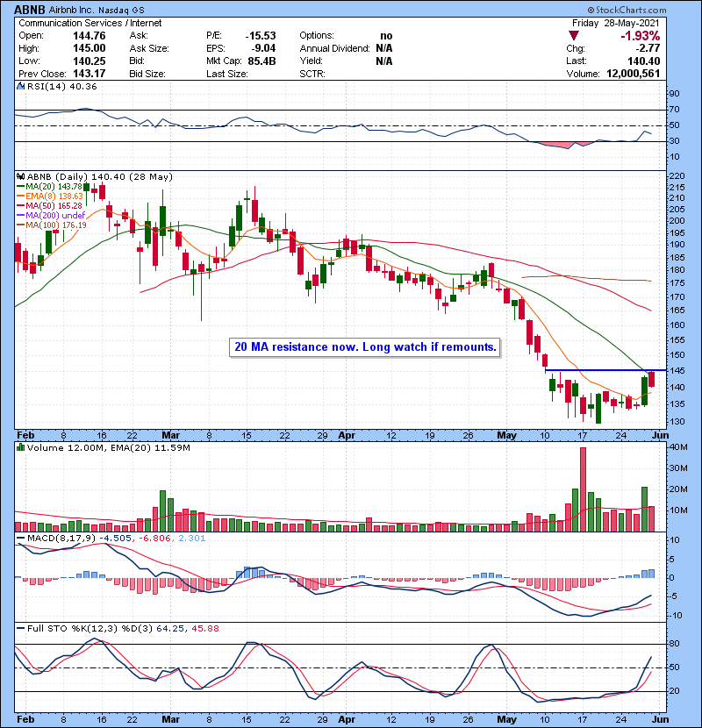The width and height of the screenshot is (702, 728).
Task: Click the Apr label on price chart axis
Action: (x=347, y=436)
